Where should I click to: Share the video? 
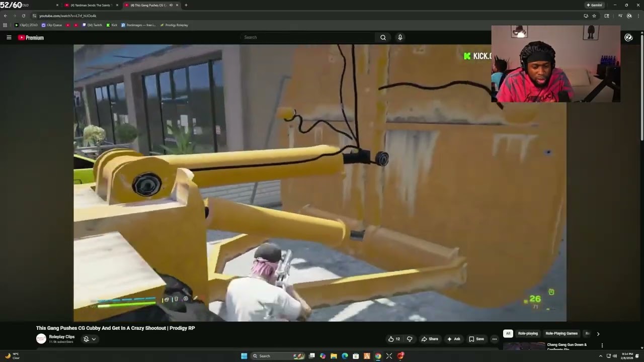(x=430, y=339)
